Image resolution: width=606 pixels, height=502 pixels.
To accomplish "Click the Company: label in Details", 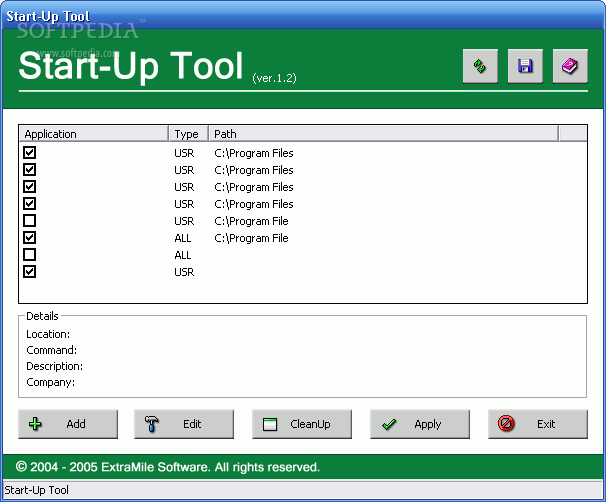I will tap(50, 382).
